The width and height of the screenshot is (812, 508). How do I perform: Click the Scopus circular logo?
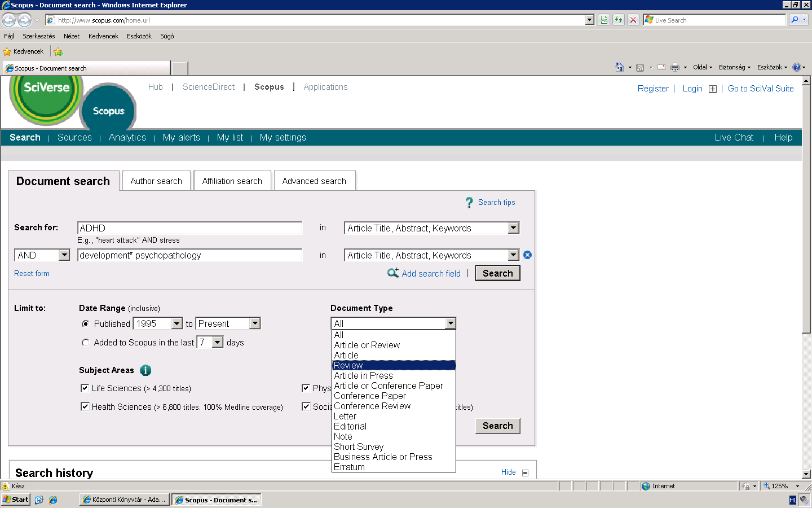[x=108, y=107]
